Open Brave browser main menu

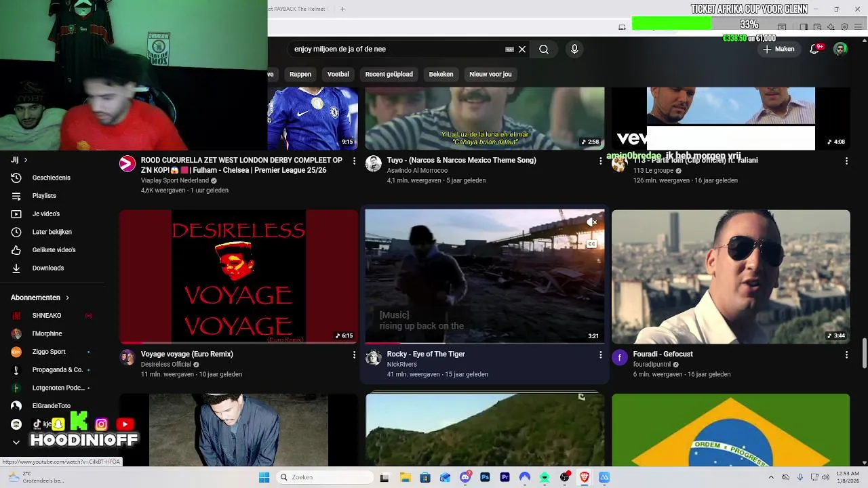click(857, 27)
